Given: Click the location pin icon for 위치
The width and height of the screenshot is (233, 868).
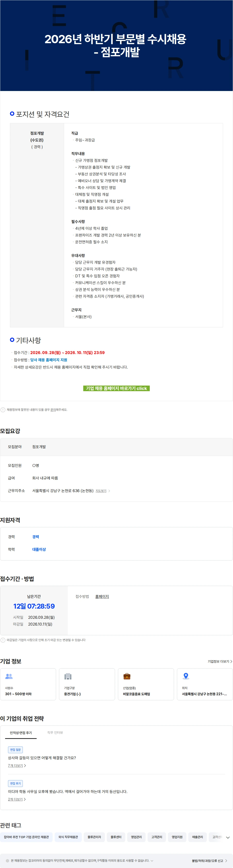Looking at the screenshot, I should pos(186,676).
